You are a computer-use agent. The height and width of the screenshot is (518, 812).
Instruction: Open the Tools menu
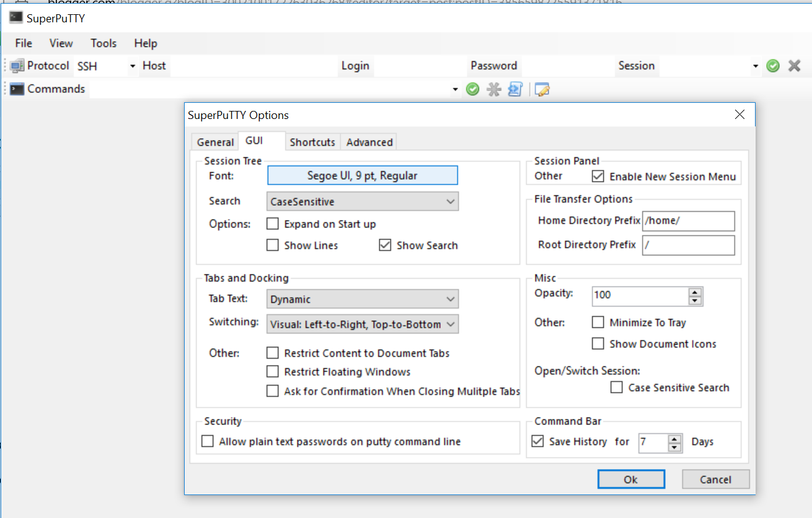coord(103,43)
